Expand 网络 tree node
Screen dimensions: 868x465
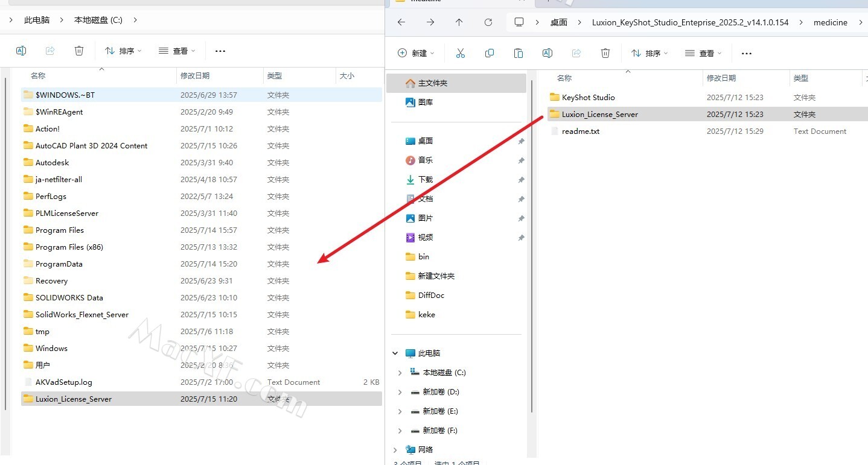tap(395, 450)
